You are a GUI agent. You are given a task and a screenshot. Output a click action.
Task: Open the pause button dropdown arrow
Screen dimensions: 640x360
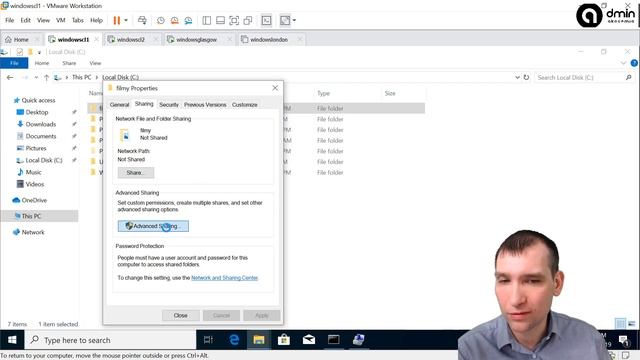tap(126, 20)
